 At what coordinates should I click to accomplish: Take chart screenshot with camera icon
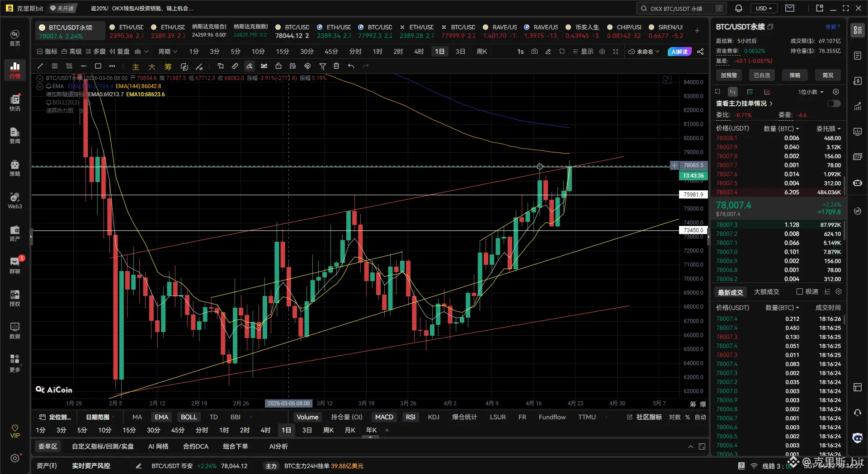click(x=534, y=52)
